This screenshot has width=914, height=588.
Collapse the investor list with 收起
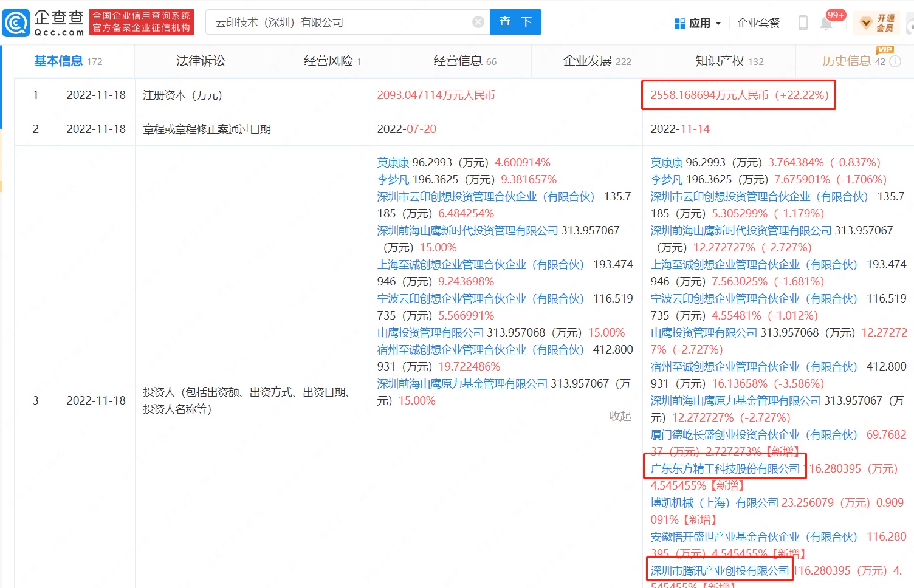pos(620,416)
